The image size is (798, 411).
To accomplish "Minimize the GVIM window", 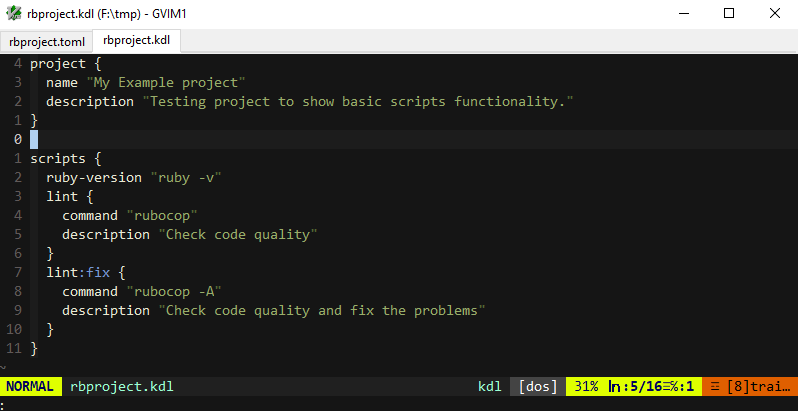I will 683,13.
